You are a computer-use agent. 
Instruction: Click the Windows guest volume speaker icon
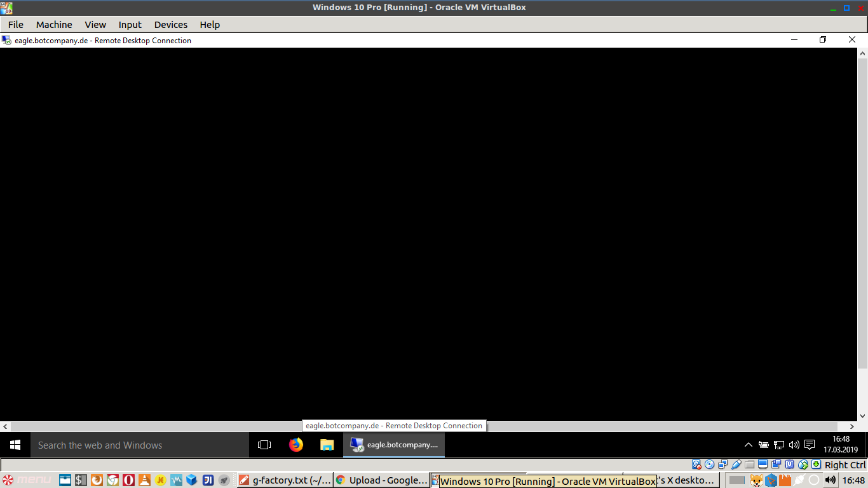tap(794, 445)
